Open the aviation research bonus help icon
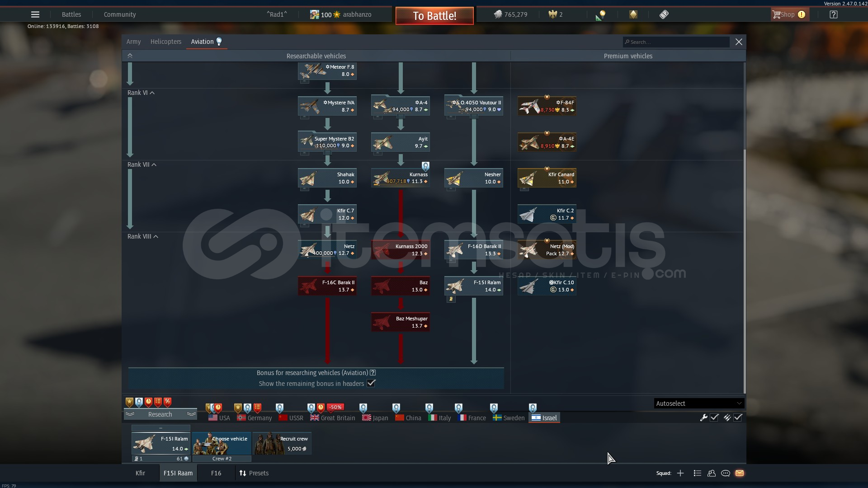 [373, 373]
